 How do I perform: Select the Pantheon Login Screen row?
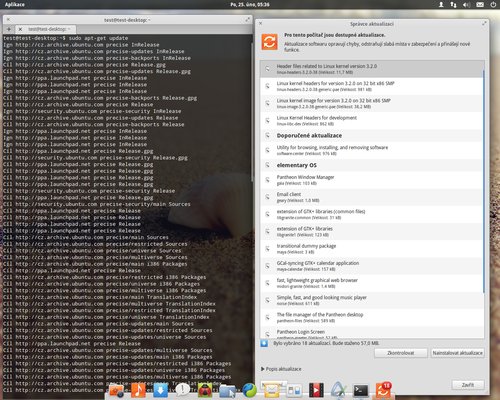click(x=372, y=332)
